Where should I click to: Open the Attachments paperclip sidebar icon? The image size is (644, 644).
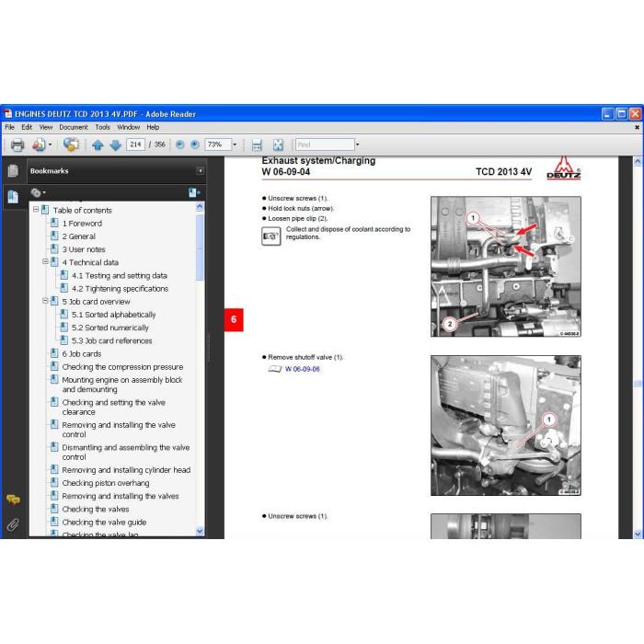[x=13, y=524]
